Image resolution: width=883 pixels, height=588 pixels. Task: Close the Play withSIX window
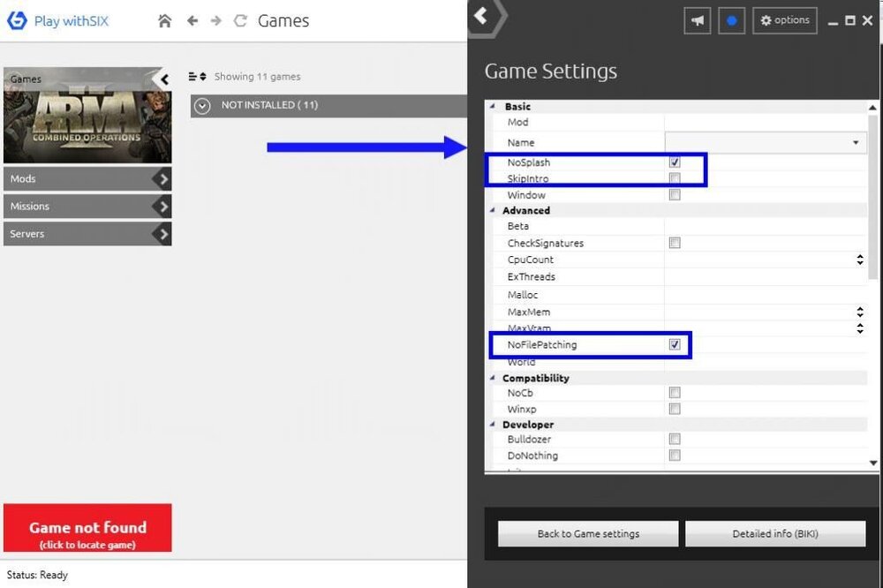coord(868,21)
